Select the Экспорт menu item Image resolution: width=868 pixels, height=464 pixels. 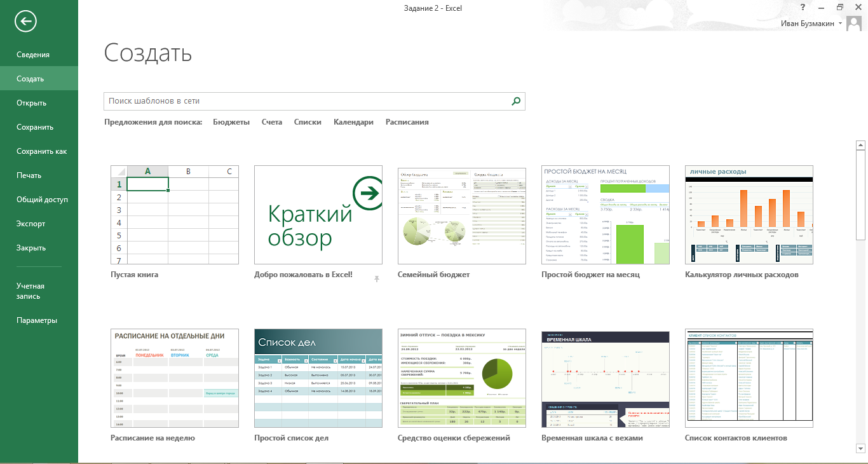click(39, 224)
